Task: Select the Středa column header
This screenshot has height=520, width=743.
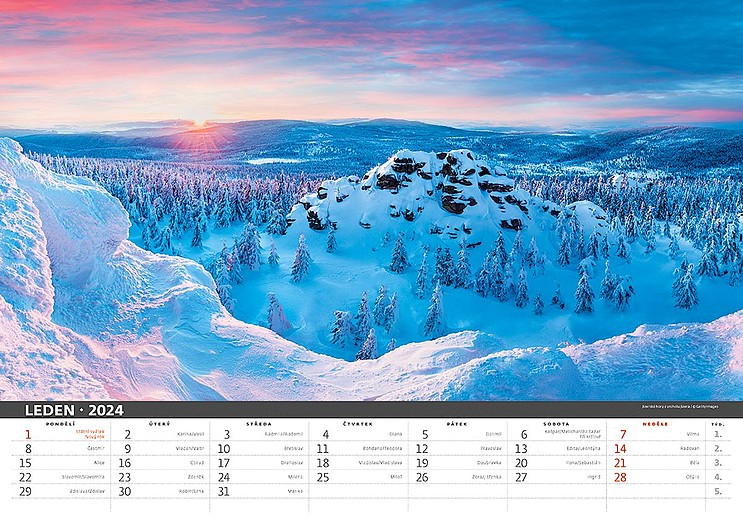Action: click(x=259, y=424)
